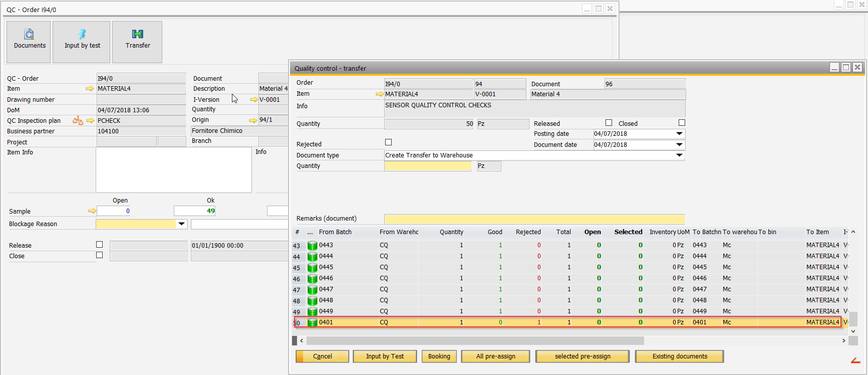
Task: Click the batch icon on row 49
Action: [x=313, y=312]
